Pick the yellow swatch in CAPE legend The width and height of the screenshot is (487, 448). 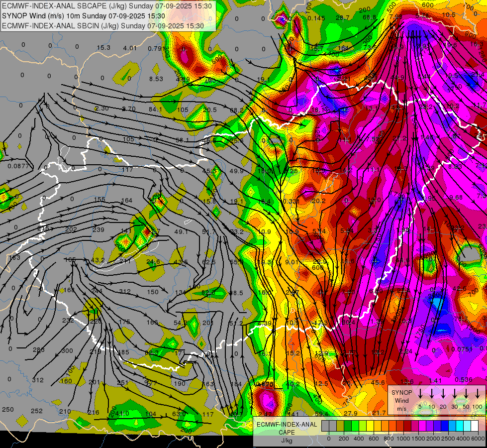tap(371, 426)
